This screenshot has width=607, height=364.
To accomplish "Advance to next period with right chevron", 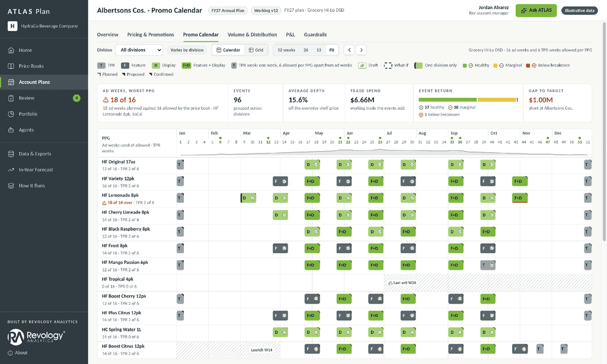I will [x=361, y=50].
